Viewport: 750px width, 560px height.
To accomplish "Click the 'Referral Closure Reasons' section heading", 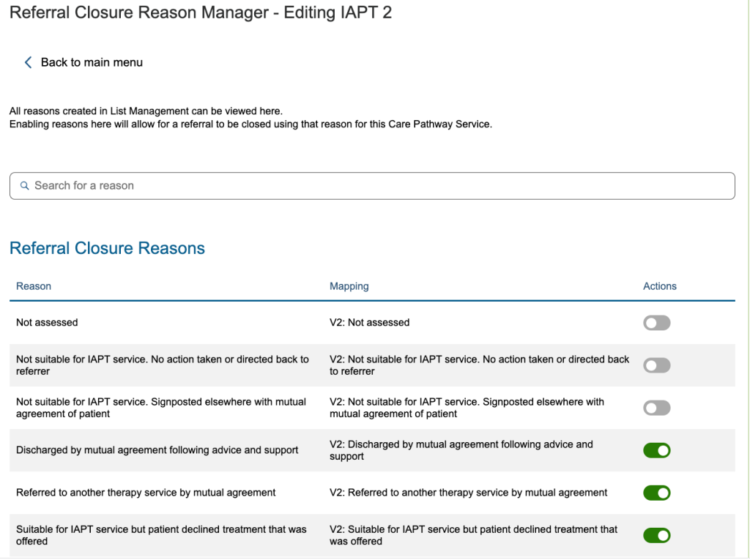I will click(x=107, y=249).
